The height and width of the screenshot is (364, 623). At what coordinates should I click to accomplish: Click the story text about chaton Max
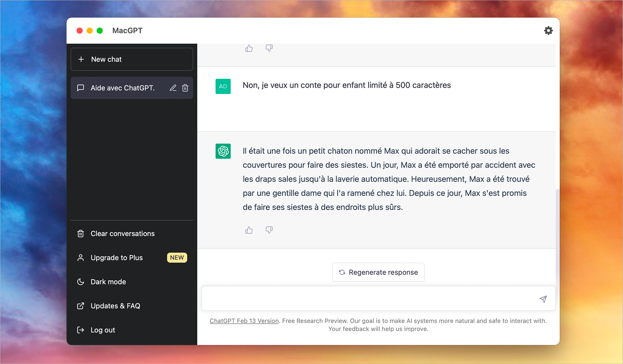(389, 179)
